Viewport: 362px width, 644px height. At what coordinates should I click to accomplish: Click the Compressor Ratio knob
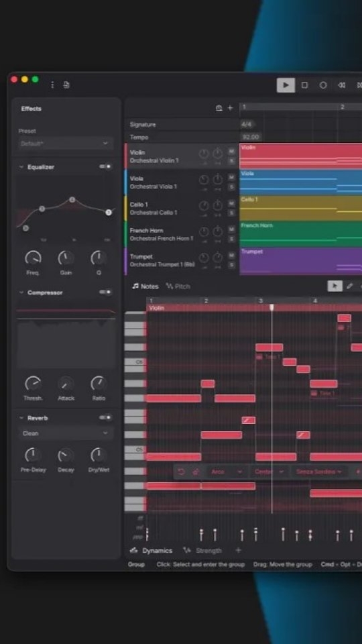(x=99, y=384)
